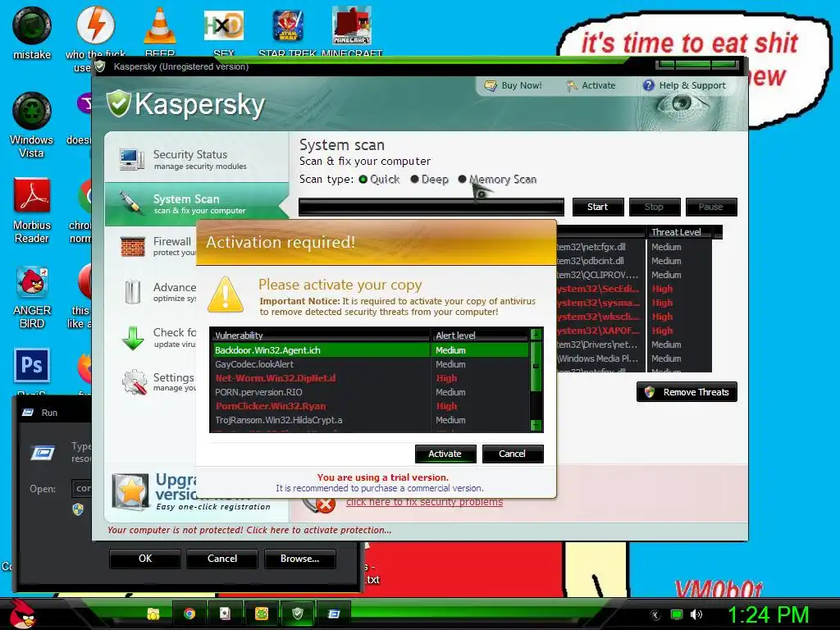Open the playing card taskbar icon

[225, 614]
